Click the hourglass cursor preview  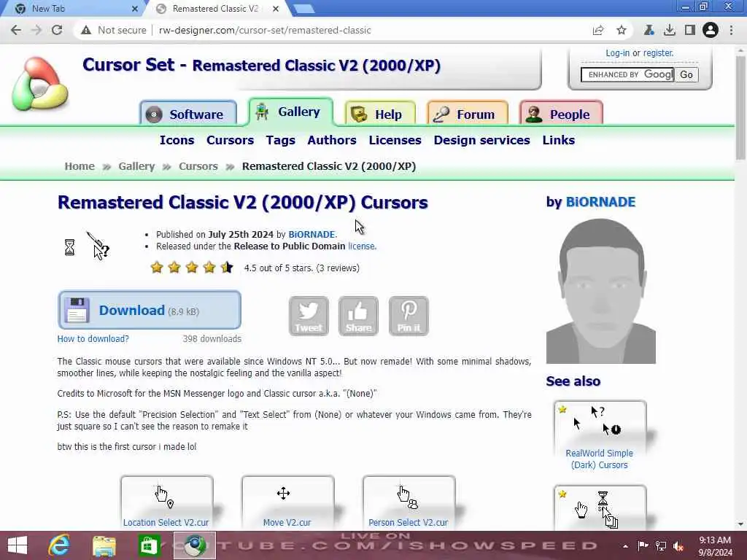point(69,247)
